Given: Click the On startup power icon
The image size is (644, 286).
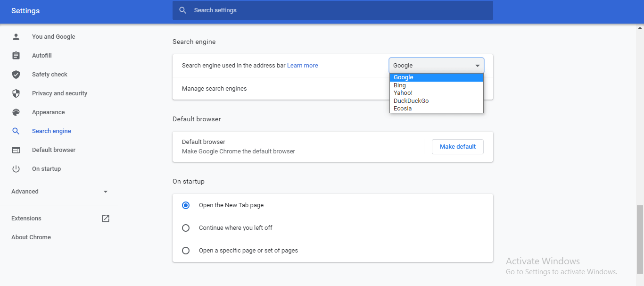Looking at the screenshot, I should pos(16,169).
